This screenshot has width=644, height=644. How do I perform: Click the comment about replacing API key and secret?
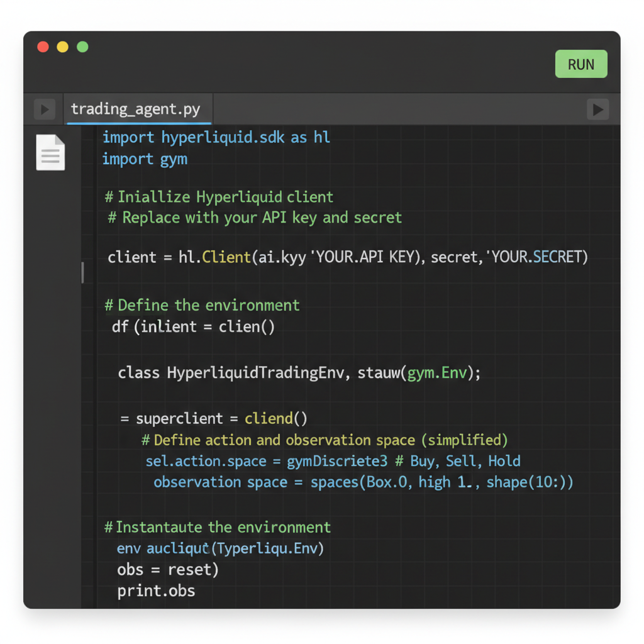pyautogui.click(x=255, y=217)
